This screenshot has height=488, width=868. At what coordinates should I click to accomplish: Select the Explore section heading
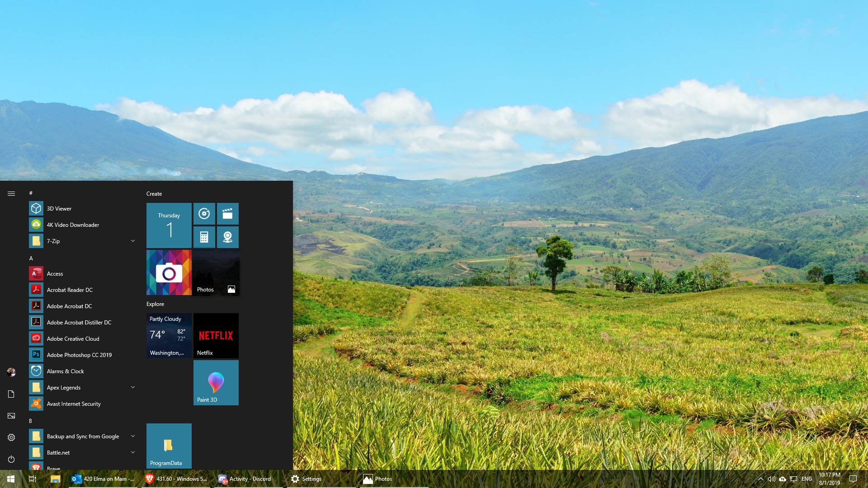tap(156, 304)
